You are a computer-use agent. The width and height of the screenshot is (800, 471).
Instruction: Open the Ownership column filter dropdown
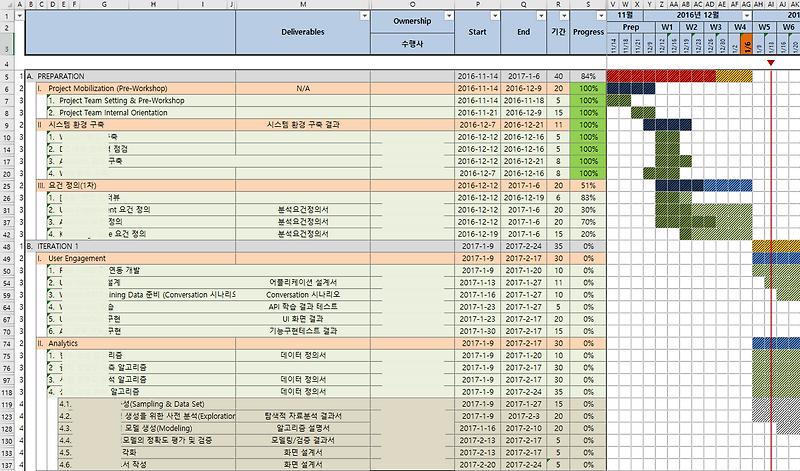448,16
